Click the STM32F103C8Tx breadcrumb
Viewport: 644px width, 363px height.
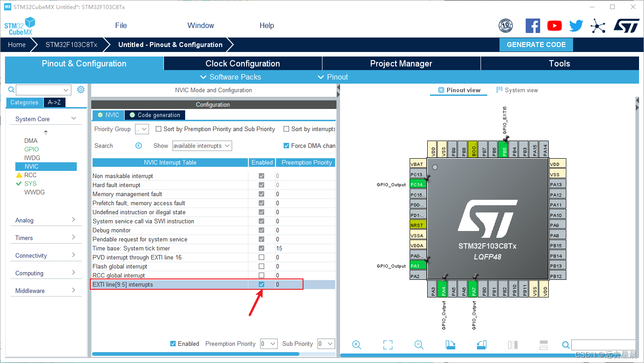coord(71,45)
